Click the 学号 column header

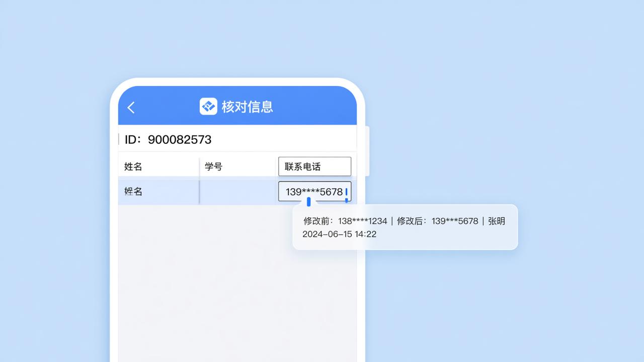pyautogui.click(x=213, y=166)
